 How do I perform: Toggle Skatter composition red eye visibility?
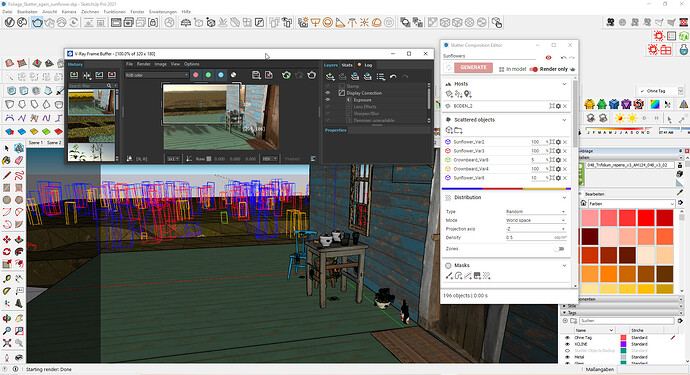[x=548, y=58]
